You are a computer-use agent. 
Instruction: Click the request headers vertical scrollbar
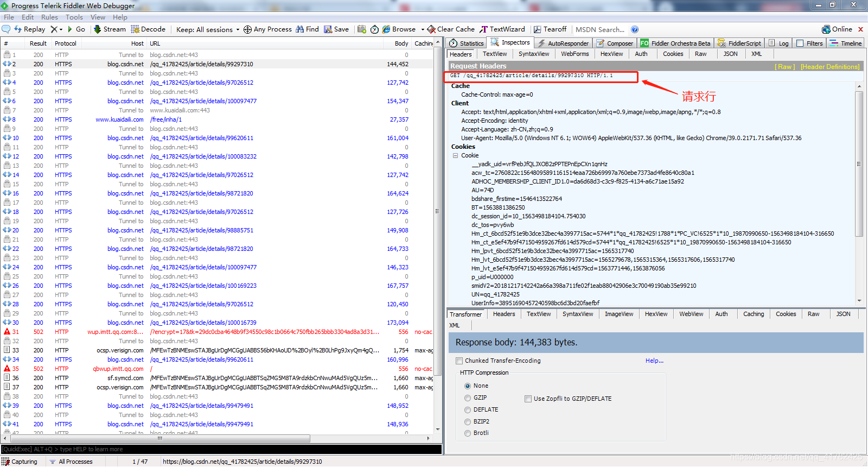(x=859, y=164)
